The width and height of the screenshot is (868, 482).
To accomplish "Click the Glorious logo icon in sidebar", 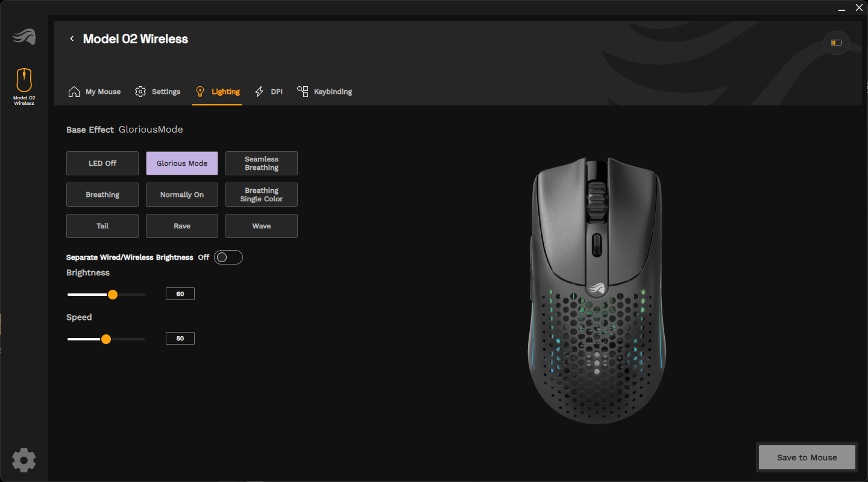I will [24, 37].
